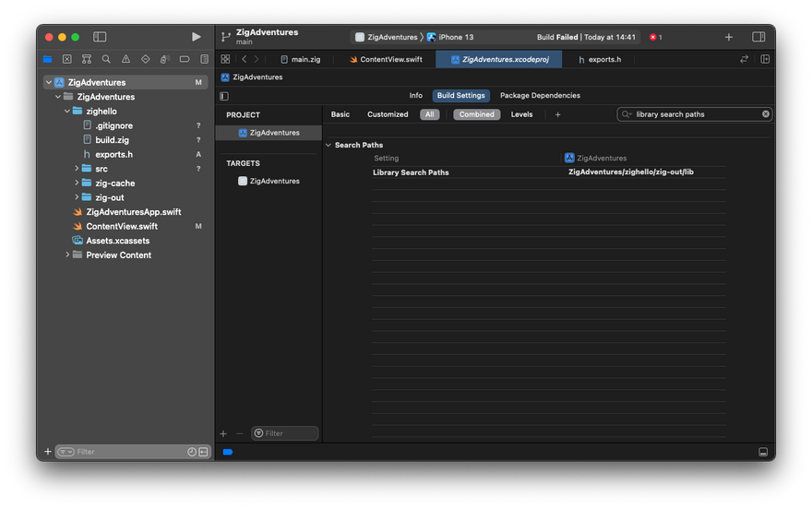Show the Source Control navigator
This screenshot has width=812, height=509.
67,59
